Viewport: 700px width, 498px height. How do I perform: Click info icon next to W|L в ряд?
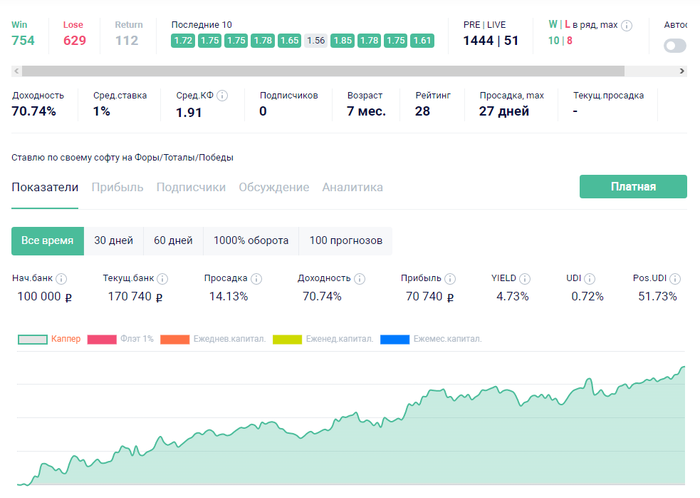[x=640, y=25]
